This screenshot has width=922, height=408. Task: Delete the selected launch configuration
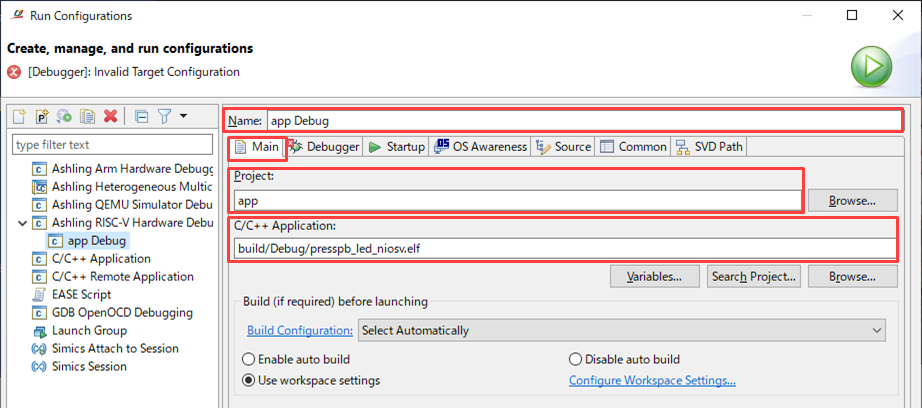tap(110, 116)
